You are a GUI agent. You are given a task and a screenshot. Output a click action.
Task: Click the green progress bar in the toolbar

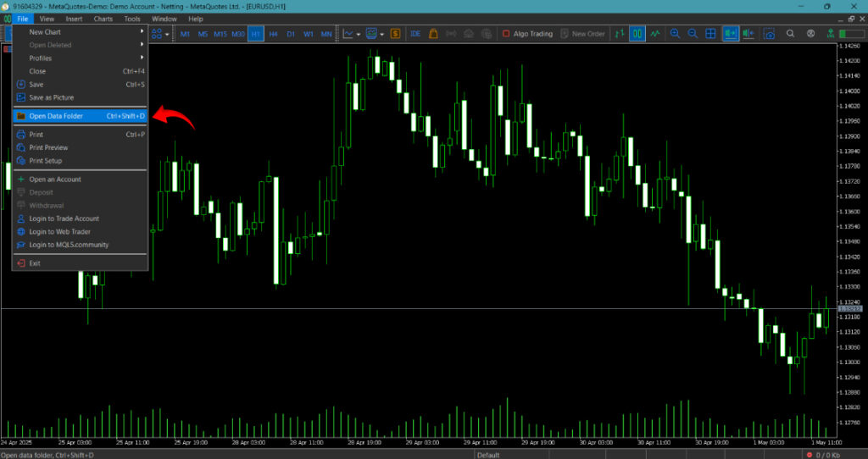851,34
